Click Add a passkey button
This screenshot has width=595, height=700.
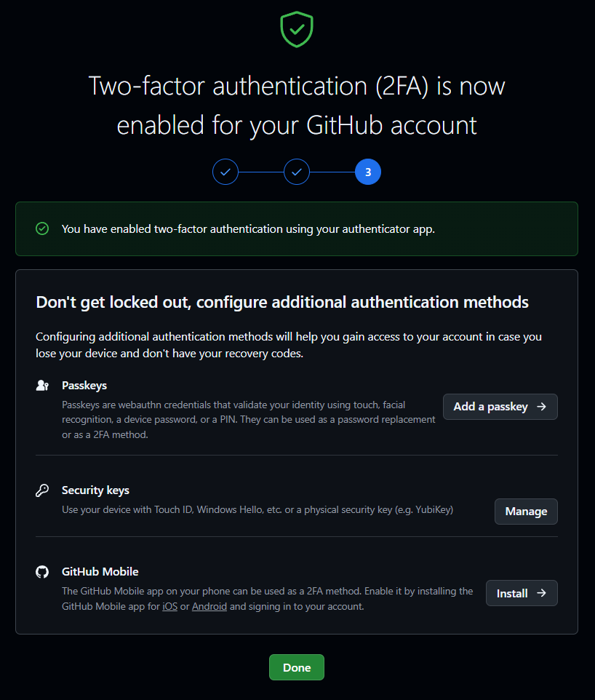[x=500, y=407]
